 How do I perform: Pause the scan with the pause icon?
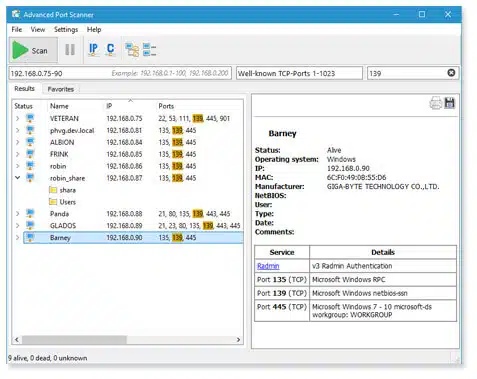[70, 50]
